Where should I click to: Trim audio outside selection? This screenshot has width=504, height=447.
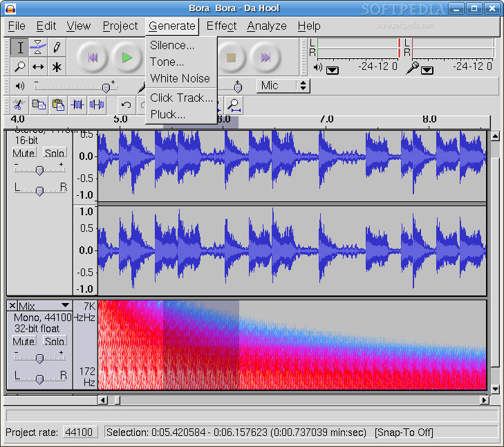pyautogui.click(x=77, y=105)
